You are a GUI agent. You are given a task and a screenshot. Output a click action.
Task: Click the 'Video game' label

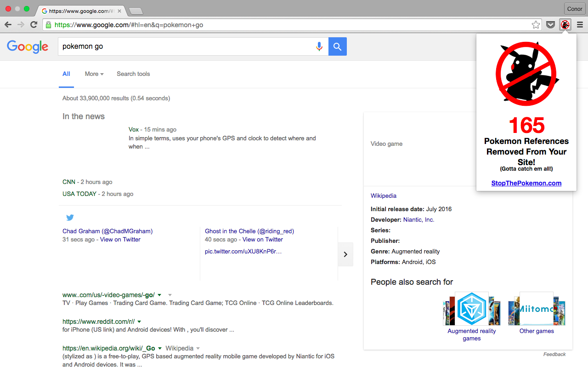coord(386,144)
